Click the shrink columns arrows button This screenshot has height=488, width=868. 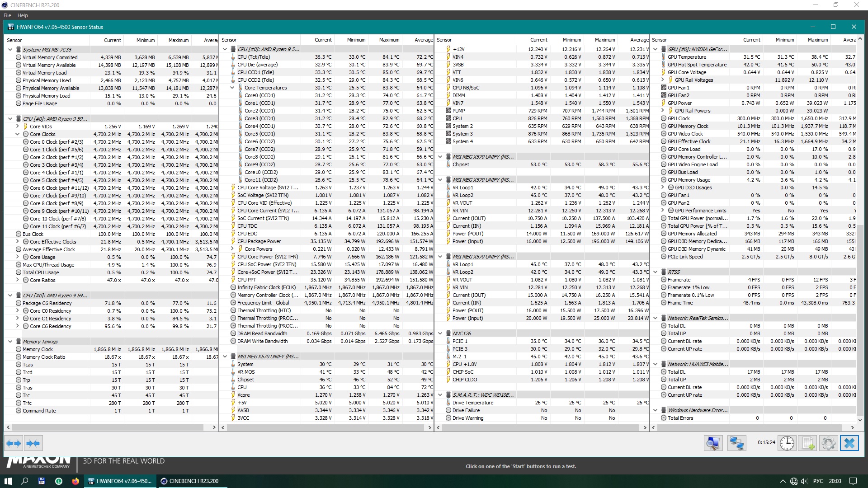click(33, 443)
